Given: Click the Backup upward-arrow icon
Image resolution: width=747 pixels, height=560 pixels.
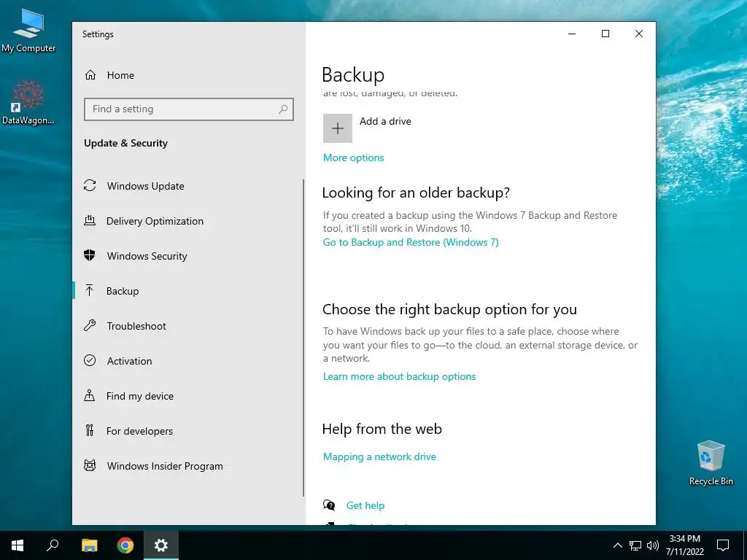Looking at the screenshot, I should click(89, 290).
